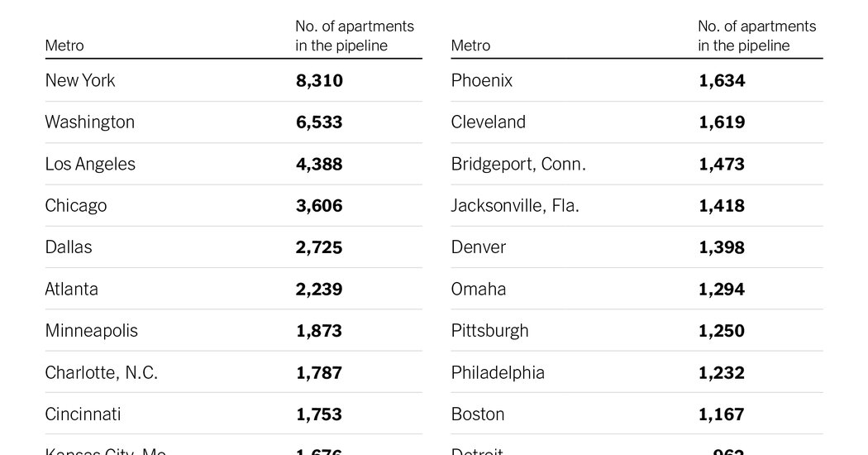Click the Jacksonville, Fla. entry
868x455 pixels.
click(515, 205)
